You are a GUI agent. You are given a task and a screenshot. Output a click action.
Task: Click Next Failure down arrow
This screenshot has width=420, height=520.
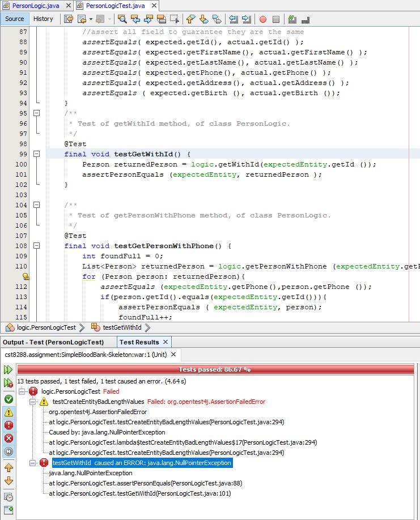(x=9, y=481)
